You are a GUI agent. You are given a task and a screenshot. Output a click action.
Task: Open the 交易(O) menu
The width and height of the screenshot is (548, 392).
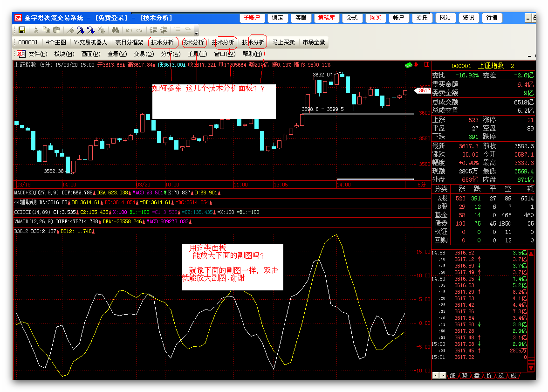point(144,54)
